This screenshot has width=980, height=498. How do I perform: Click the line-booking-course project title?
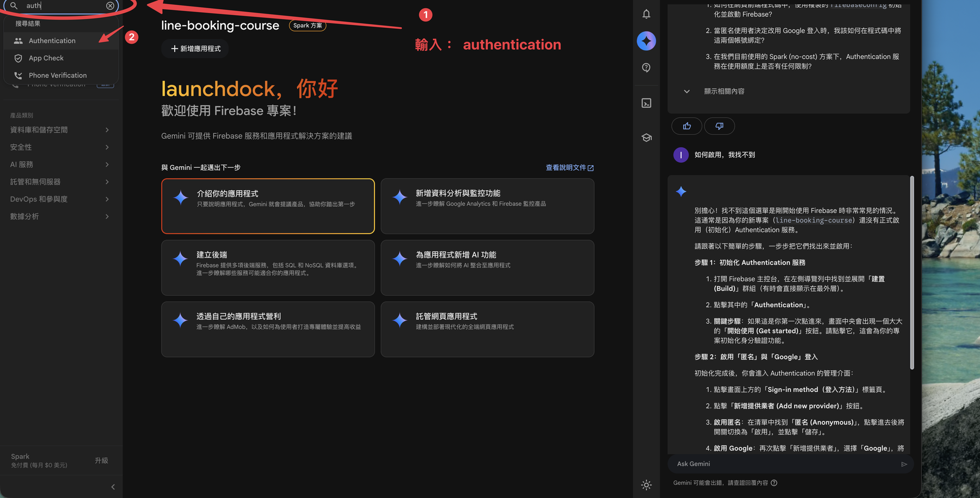pyautogui.click(x=220, y=26)
